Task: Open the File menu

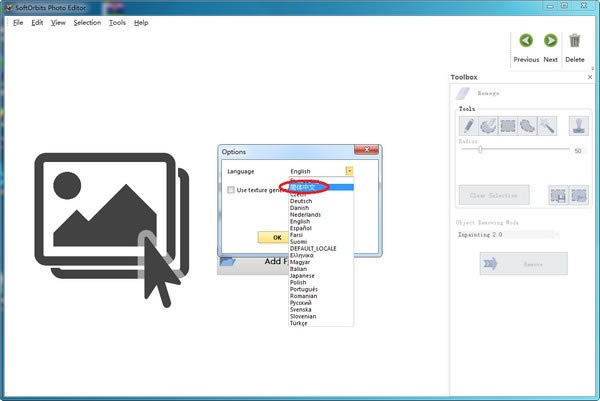Action: point(18,22)
